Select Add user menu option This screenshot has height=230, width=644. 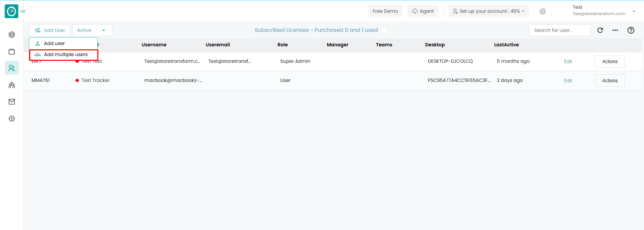point(63,43)
